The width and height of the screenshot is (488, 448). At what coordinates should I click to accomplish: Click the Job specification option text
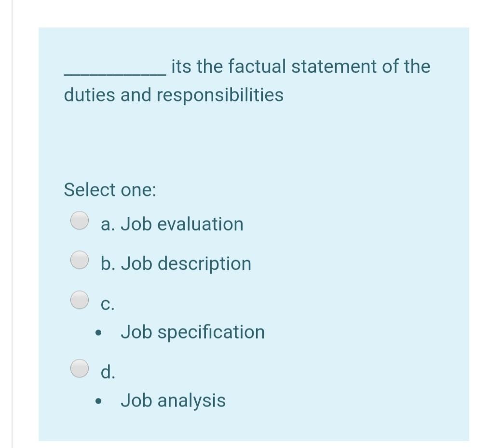[x=193, y=332]
